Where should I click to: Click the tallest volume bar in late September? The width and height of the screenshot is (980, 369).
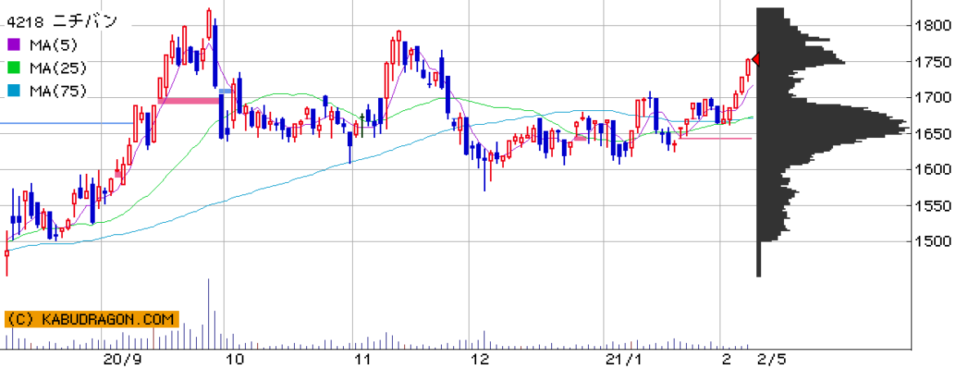(208, 314)
